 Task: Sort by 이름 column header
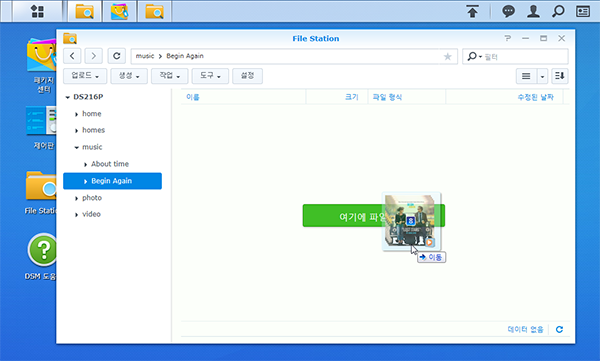(243, 97)
